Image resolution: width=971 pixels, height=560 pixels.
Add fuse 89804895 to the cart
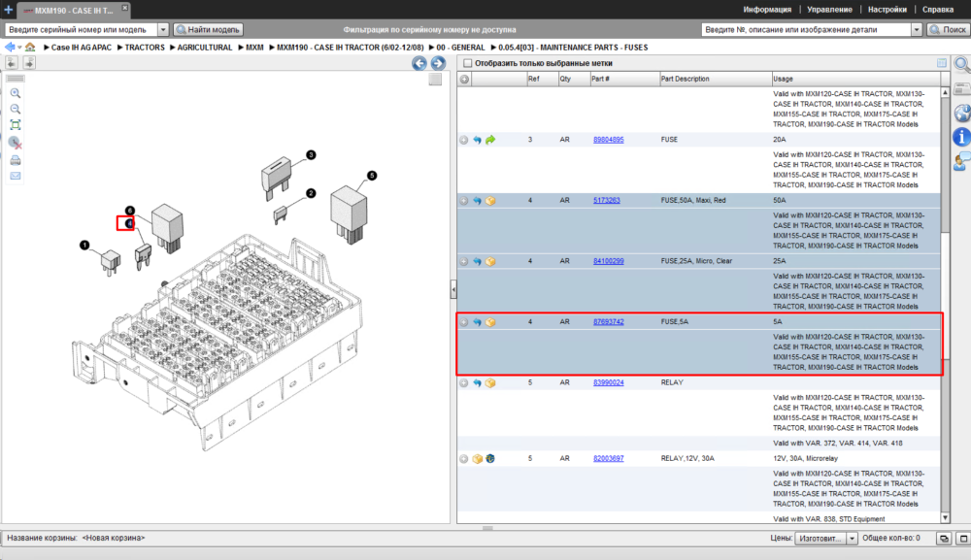click(x=464, y=140)
